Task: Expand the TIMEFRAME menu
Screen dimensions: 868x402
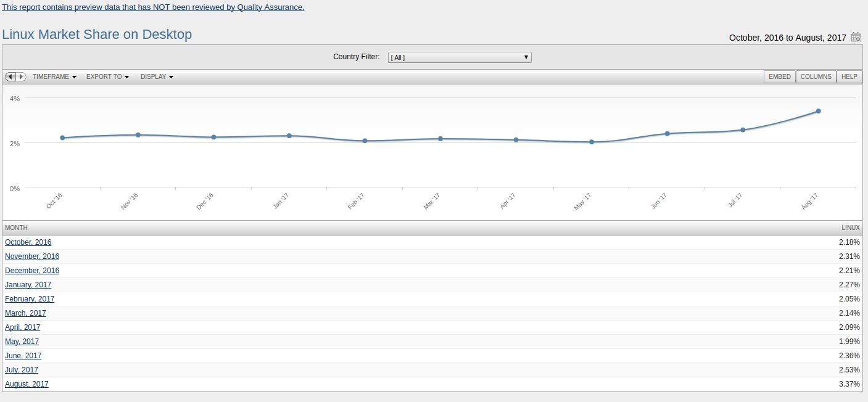Action: 54,76
